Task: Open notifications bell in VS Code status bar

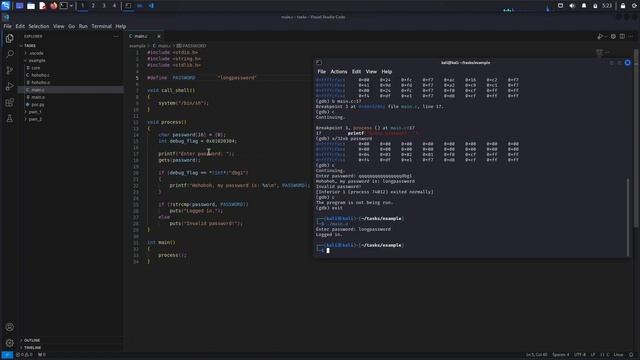Action: pos(631,355)
